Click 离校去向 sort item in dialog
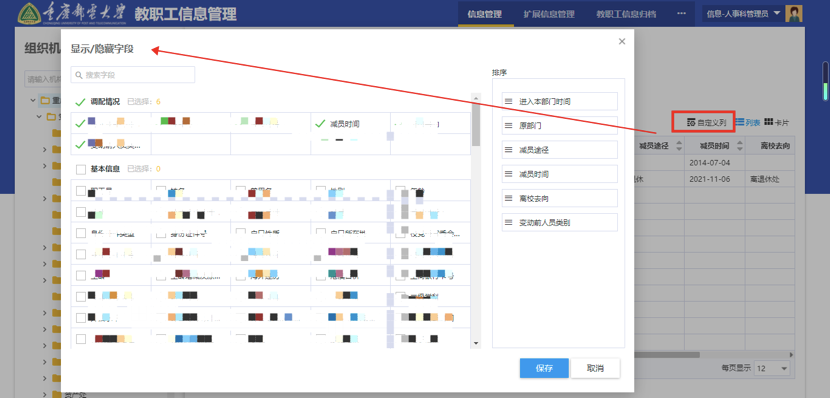Viewport: 830px width, 398px height. (x=560, y=198)
